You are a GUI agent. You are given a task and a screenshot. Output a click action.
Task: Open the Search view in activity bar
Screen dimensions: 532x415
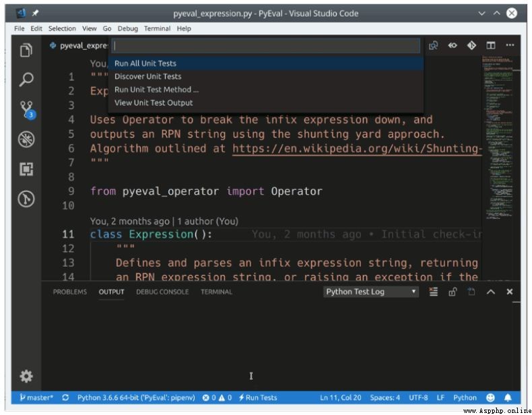pos(26,79)
